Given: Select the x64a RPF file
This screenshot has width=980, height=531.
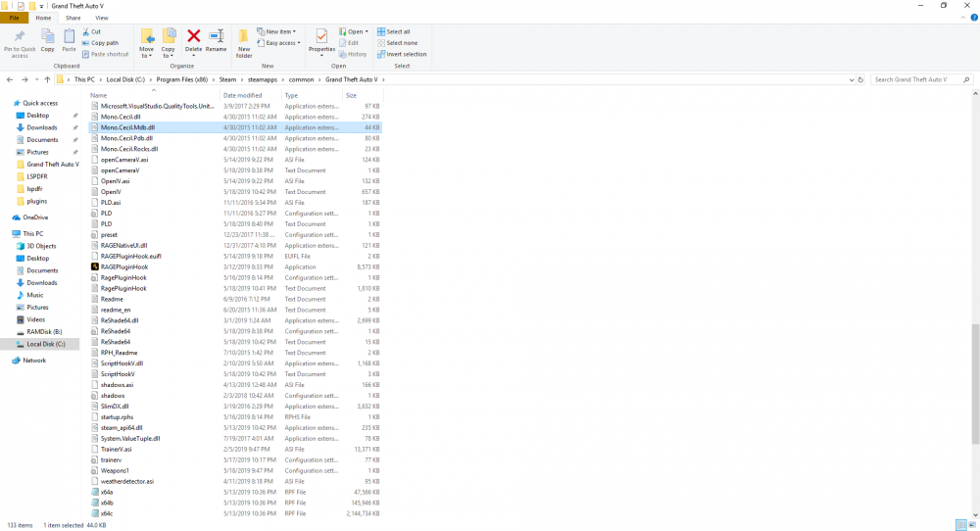Looking at the screenshot, I should tap(235, 492).
